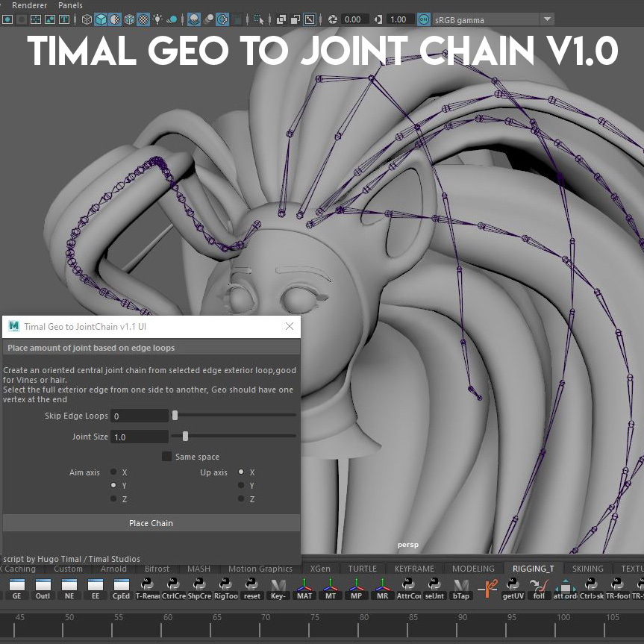Click the Skip Edge Loops slider handle
644x644 pixels.
click(175, 415)
